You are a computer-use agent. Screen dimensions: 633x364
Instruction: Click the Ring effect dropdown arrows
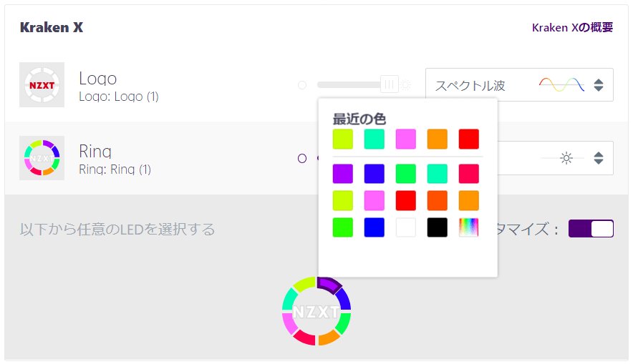pos(599,158)
